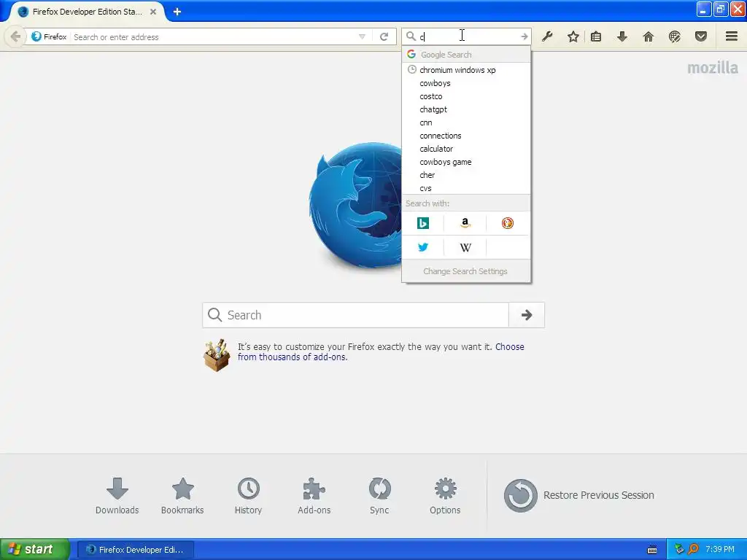Open the hamburger menu
Viewport: 747px width, 560px height.
point(732,36)
